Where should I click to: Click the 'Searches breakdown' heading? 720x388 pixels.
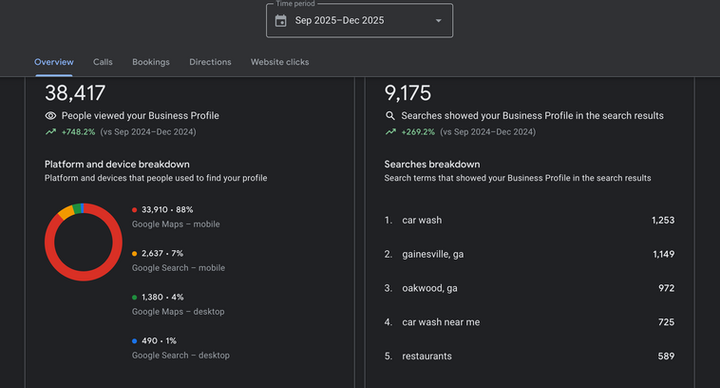pyautogui.click(x=432, y=164)
